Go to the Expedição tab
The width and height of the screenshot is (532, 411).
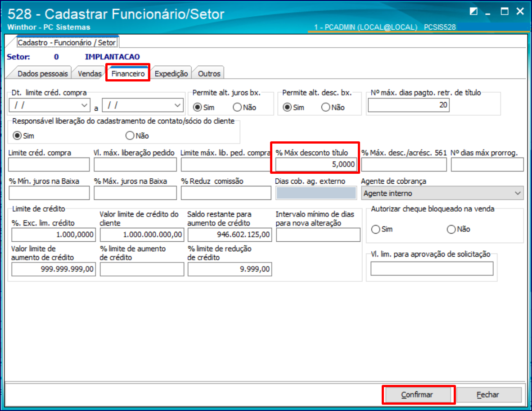point(171,73)
